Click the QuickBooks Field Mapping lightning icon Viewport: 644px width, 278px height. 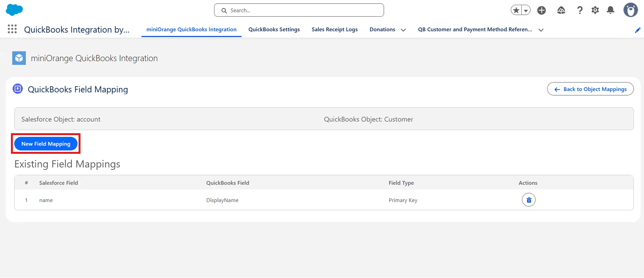click(18, 89)
